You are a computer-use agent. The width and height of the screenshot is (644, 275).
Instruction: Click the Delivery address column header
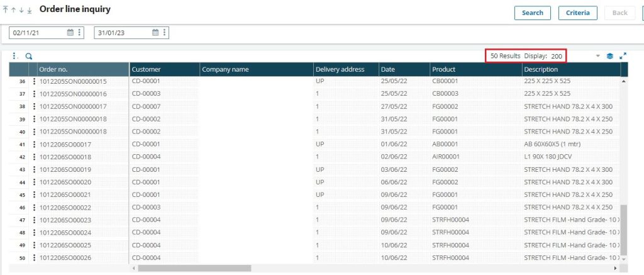click(x=347, y=69)
